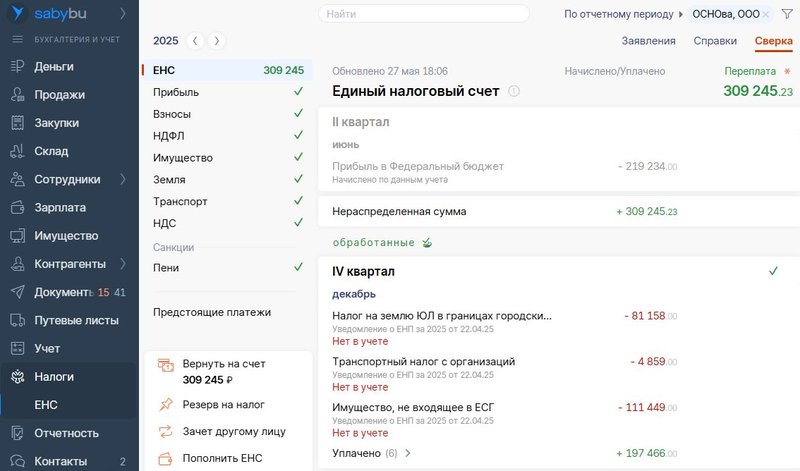The height and width of the screenshot is (471, 800).
Task: Click Пополнить ЕНС button
Action: pyautogui.click(x=222, y=458)
